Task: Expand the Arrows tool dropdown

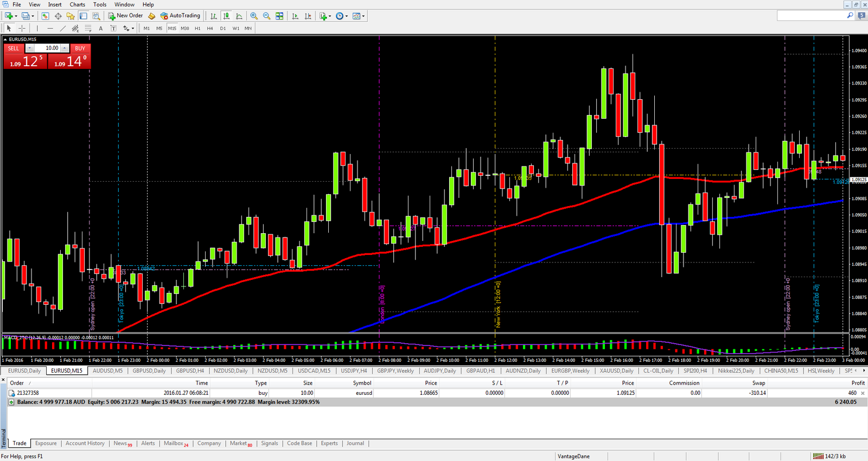Action: [133, 29]
